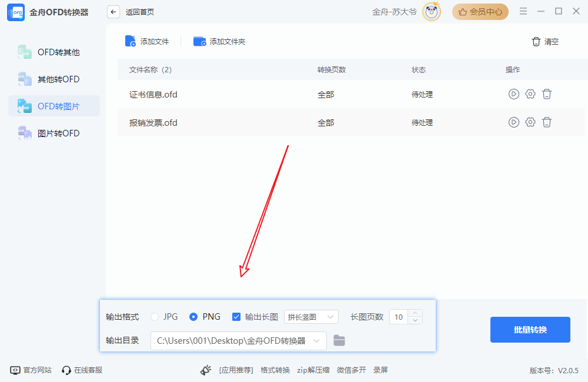Click the zip解压缩 link
This screenshot has height=382, width=588.
pos(313,370)
